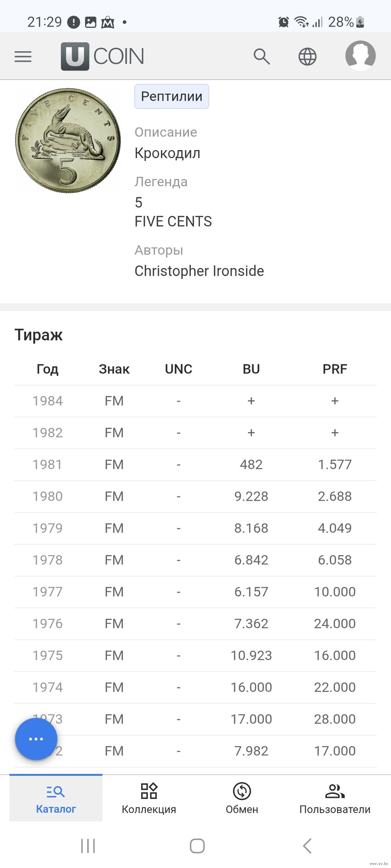Screen dimensions: 391x868
Task: Open the hamburger navigation menu
Action: pyautogui.click(x=23, y=57)
